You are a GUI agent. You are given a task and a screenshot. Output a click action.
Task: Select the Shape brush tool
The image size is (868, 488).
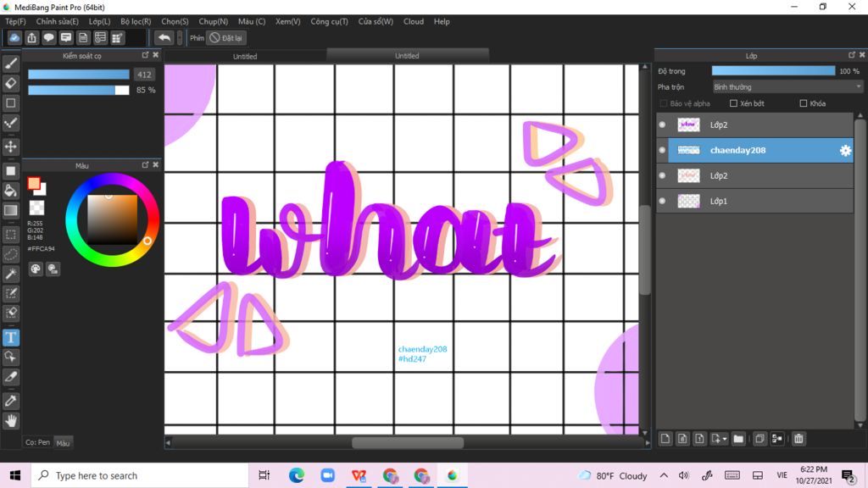coord(10,103)
